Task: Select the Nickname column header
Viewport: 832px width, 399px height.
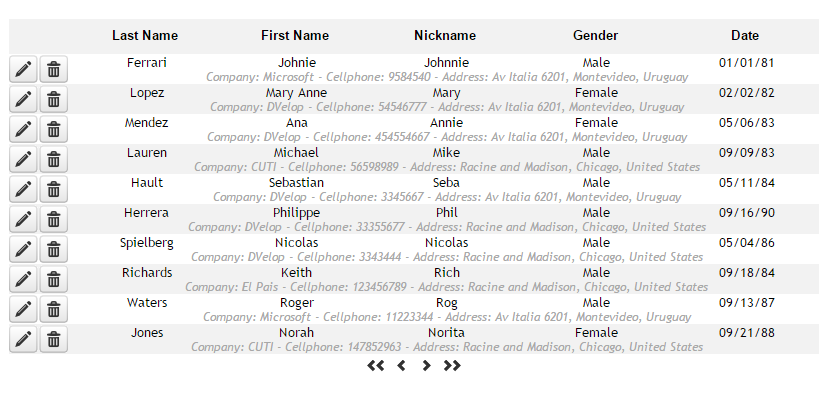Action: coord(445,36)
